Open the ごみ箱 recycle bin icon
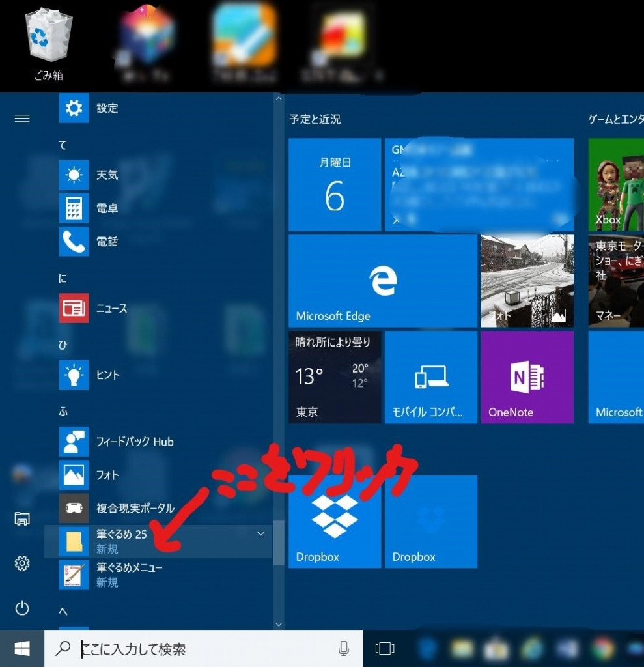This screenshot has width=644, height=667. pyautogui.click(x=49, y=44)
